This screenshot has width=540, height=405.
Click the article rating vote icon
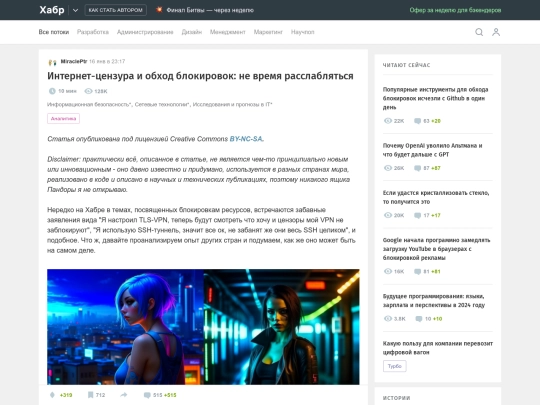point(52,395)
